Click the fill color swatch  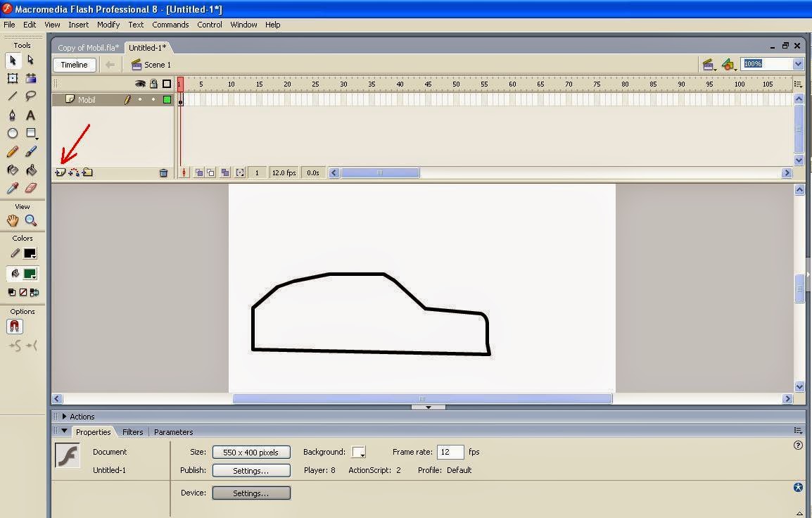point(30,274)
